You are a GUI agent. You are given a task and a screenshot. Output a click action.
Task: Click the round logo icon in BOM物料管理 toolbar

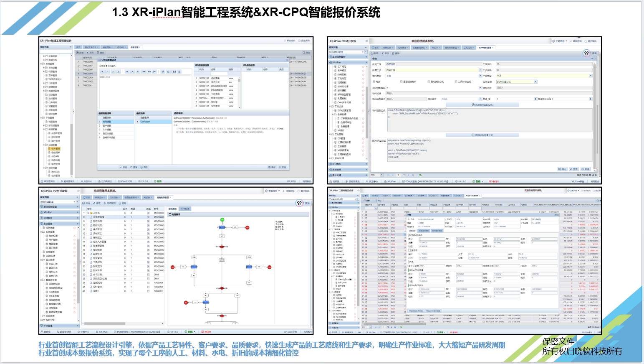tap(586, 53)
